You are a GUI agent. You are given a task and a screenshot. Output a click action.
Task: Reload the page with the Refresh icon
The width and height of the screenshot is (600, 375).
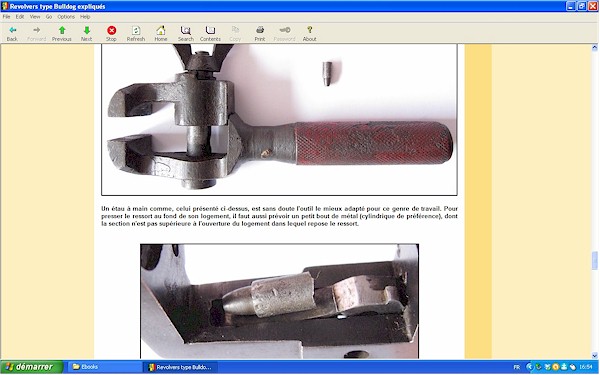(x=136, y=33)
